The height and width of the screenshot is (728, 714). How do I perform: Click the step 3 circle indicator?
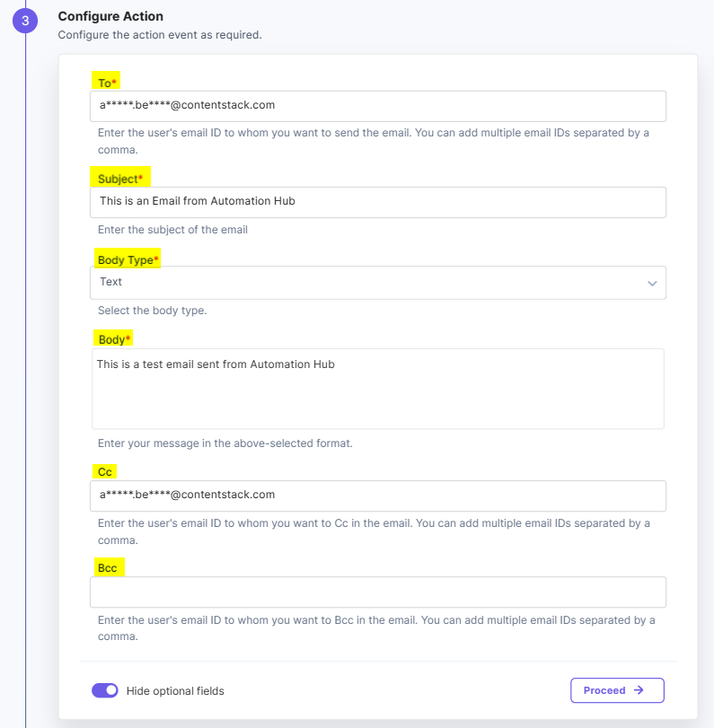click(x=25, y=20)
